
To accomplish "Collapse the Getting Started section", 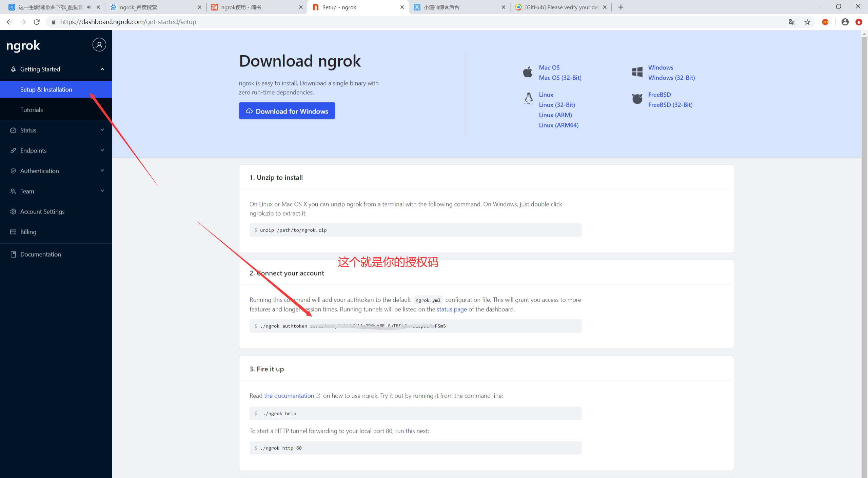I will (x=102, y=69).
